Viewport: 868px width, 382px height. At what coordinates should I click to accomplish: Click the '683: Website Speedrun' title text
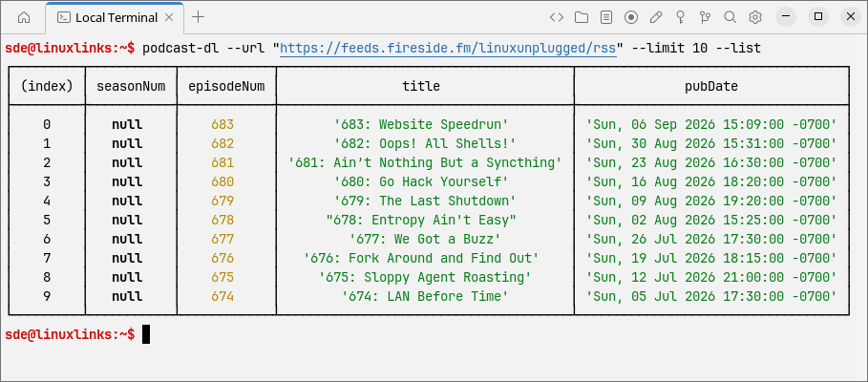tap(421, 124)
